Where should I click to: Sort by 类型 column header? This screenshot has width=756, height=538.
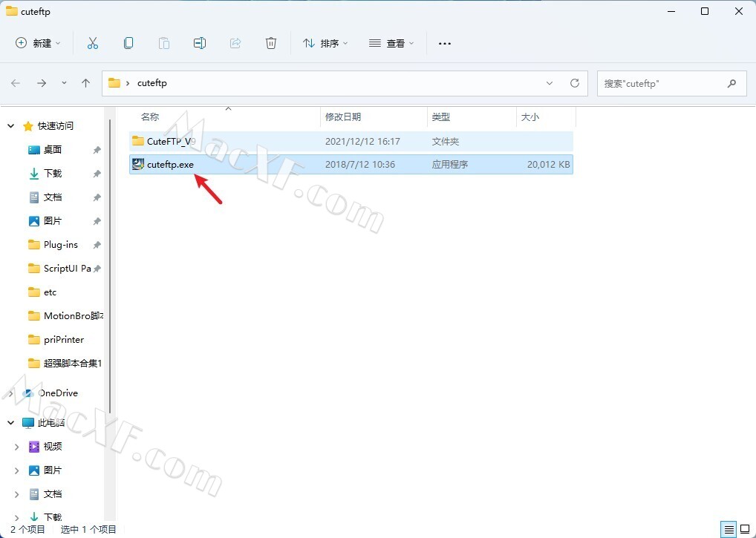[440, 117]
